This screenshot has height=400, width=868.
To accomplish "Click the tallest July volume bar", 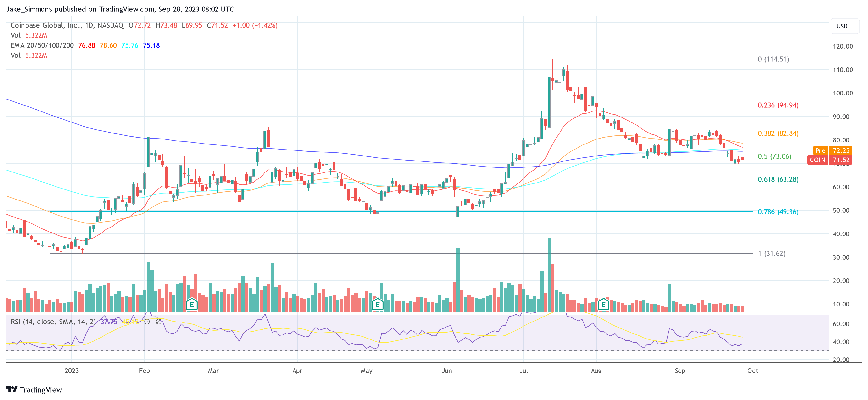I will pyautogui.click(x=549, y=275).
